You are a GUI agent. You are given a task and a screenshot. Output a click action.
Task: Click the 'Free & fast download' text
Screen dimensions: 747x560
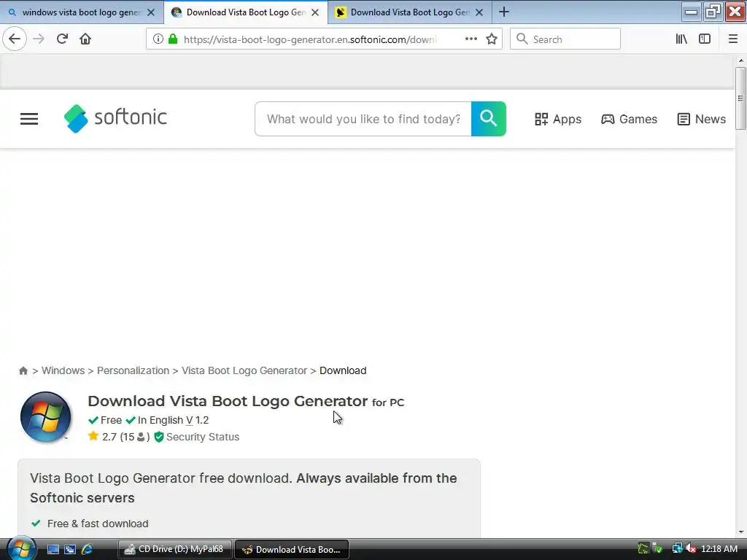pyautogui.click(x=98, y=524)
